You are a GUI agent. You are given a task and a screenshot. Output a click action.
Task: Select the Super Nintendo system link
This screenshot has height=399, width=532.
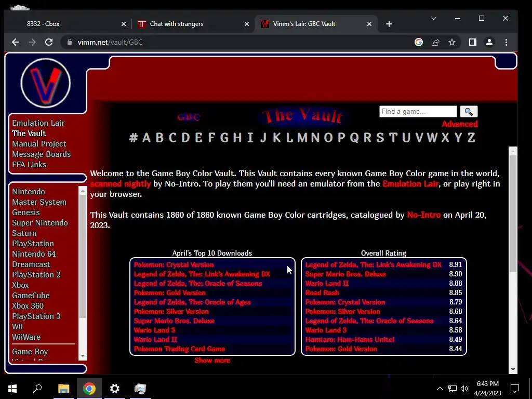(40, 223)
